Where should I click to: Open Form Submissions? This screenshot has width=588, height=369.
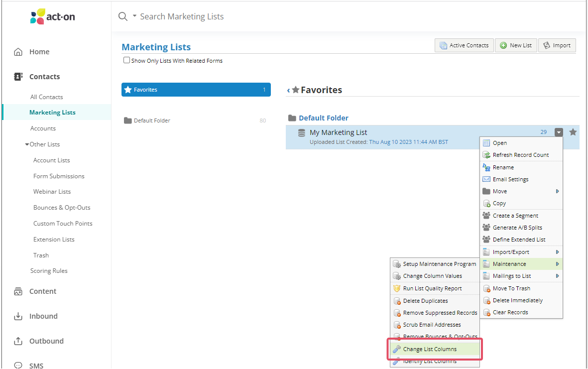pyautogui.click(x=59, y=176)
